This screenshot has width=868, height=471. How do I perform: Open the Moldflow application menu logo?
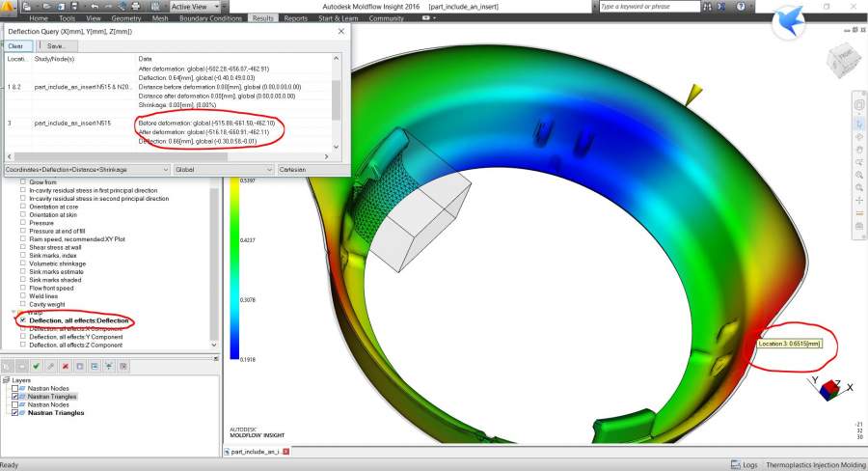tap(8, 7)
